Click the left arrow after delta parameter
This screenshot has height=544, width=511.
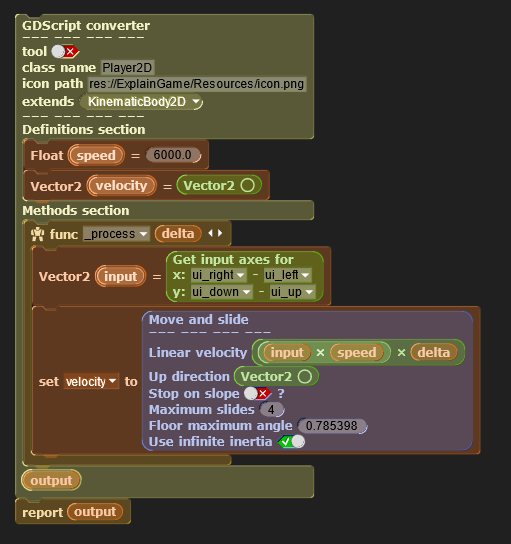click(x=210, y=233)
